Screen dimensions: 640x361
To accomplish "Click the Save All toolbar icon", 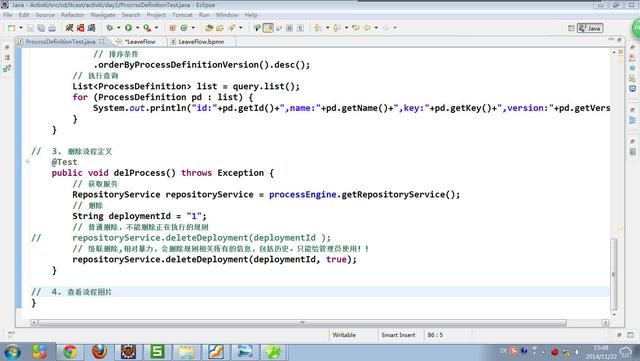I will pyautogui.click(x=41, y=28).
